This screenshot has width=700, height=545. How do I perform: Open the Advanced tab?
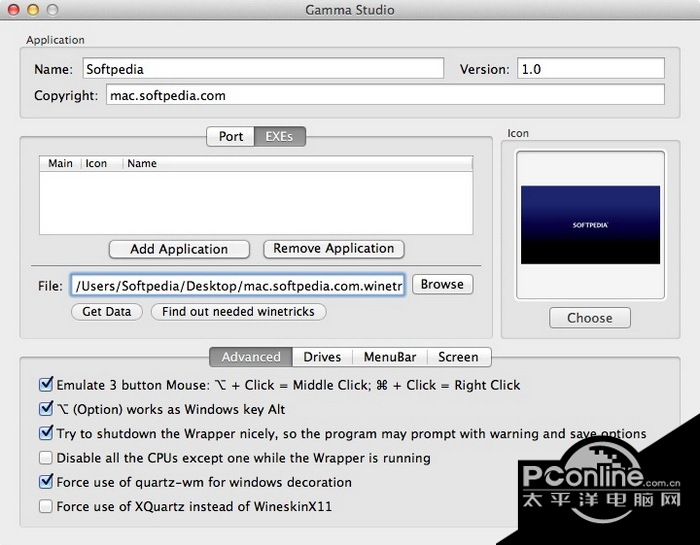[x=251, y=357]
